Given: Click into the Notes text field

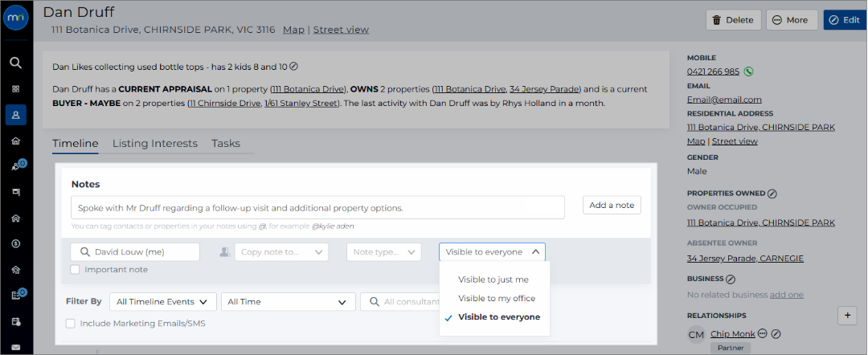Looking at the screenshot, I should click(317, 207).
